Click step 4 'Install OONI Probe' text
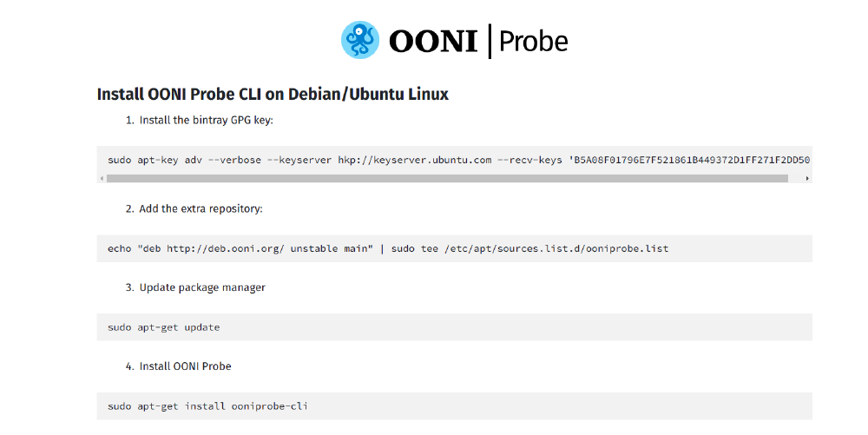Viewport: 868px width, 435px height. tap(186, 366)
